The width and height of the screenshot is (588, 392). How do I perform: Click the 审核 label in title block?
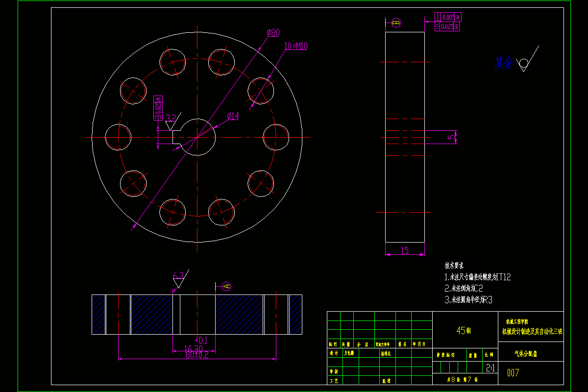tap(333, 372)
